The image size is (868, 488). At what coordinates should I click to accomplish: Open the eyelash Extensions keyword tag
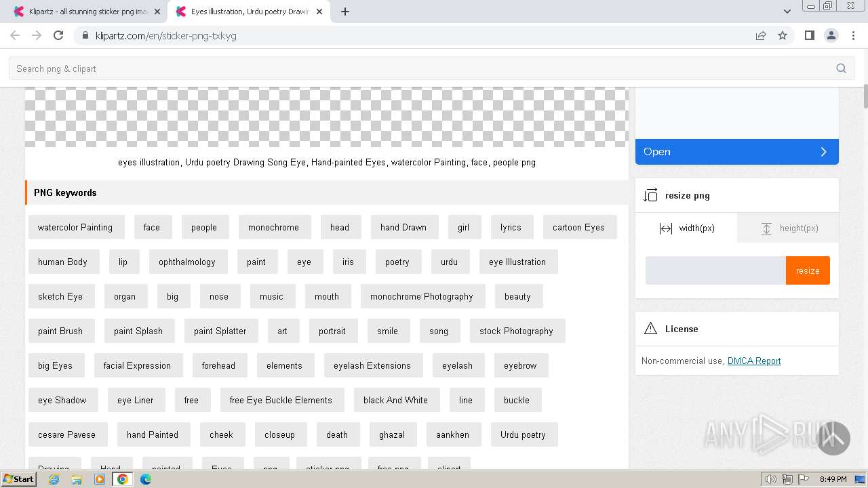click(372, 365)
